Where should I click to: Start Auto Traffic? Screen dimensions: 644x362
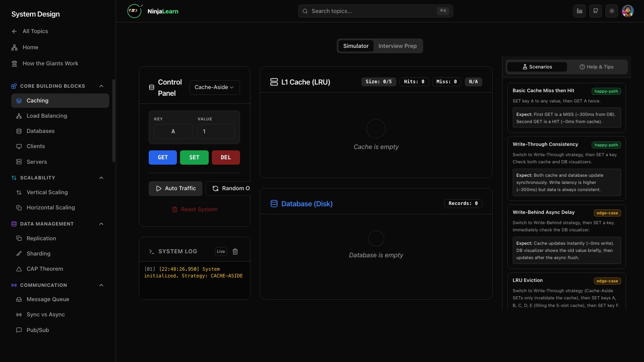[176, 188]
